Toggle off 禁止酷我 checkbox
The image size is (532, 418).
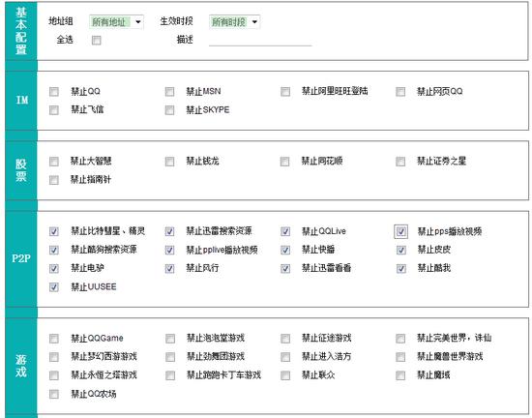click(401, 269)
